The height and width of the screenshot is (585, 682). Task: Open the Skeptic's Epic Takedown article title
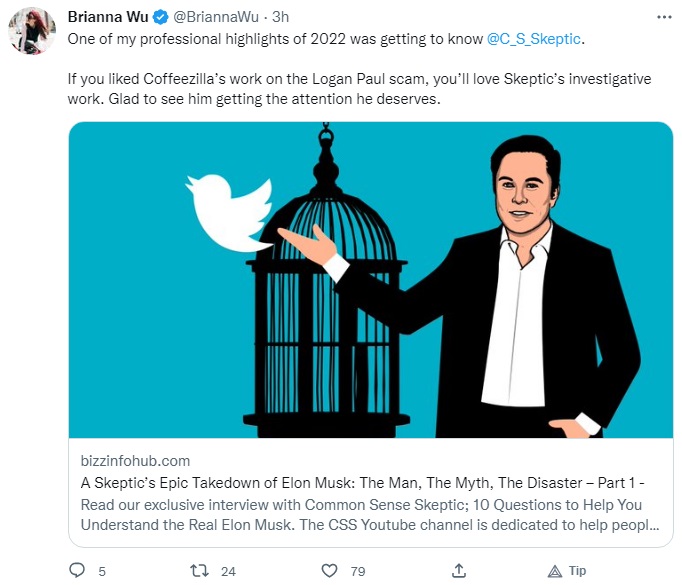pyautogui.click(x=362, y=483)
